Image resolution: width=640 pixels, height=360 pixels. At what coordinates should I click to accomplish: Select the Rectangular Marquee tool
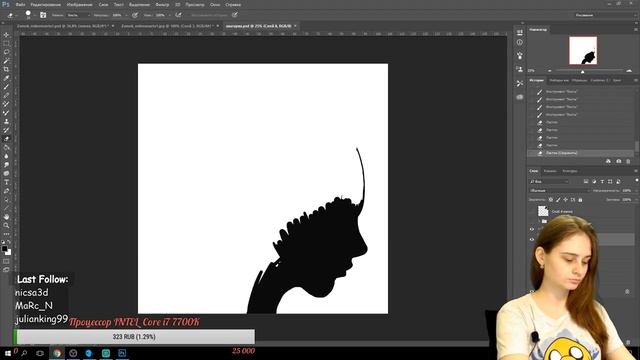coord(6,44)
